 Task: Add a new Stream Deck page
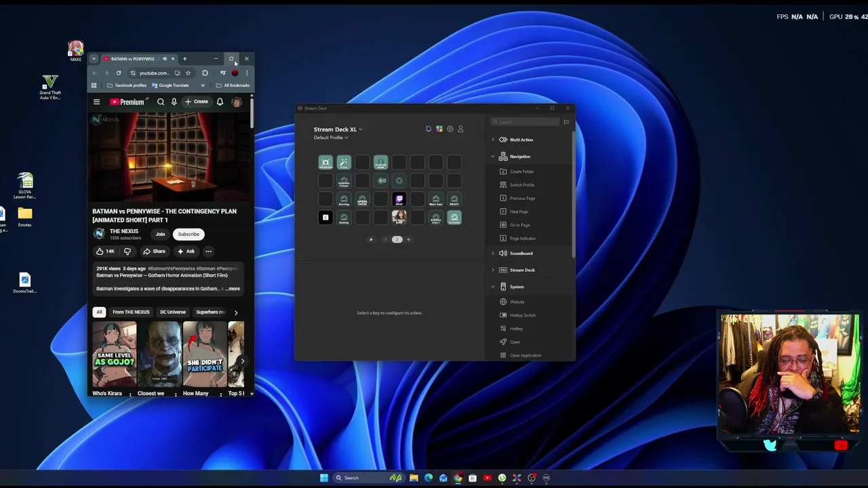point(408,239)
